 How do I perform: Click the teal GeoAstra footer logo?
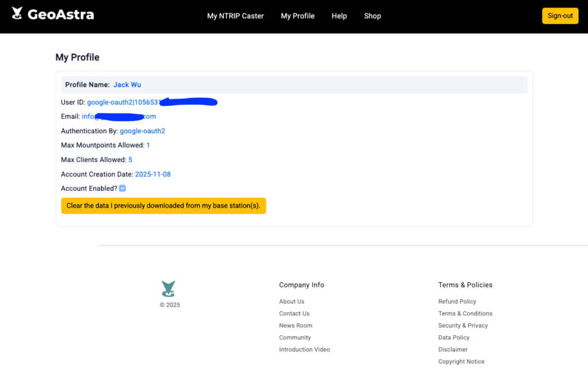[168, 289]
